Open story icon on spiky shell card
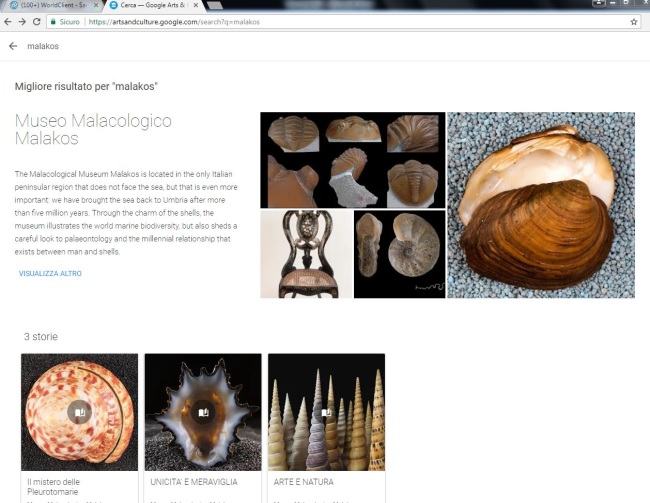Screen dimensions: 650x503 pyautogui.click(x=203, y=412)
